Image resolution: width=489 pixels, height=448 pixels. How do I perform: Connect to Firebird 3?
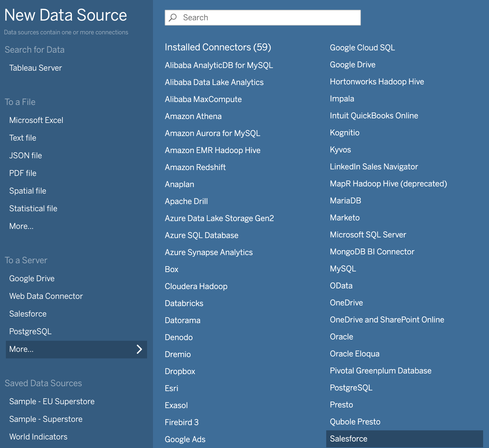[x=181, y=422]
